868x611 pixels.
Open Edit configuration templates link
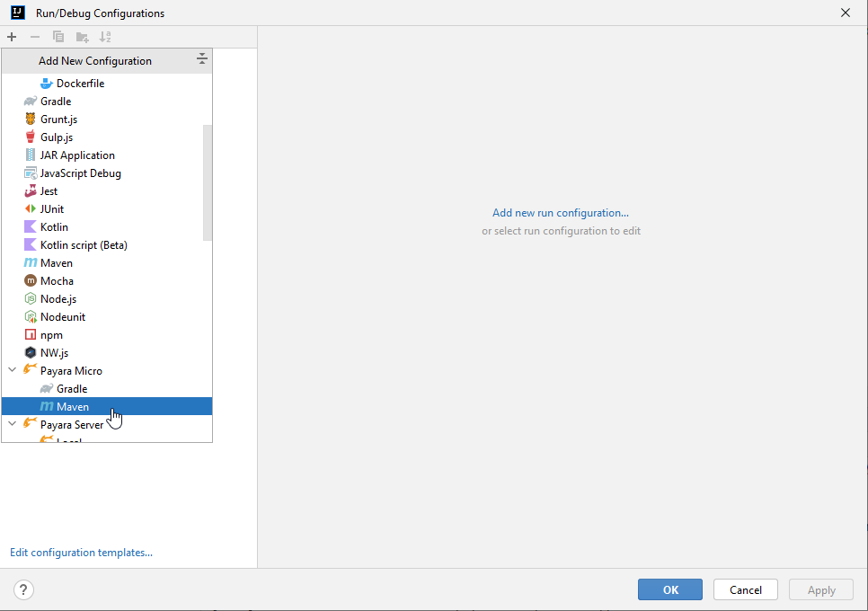click(x=81, y=552)
